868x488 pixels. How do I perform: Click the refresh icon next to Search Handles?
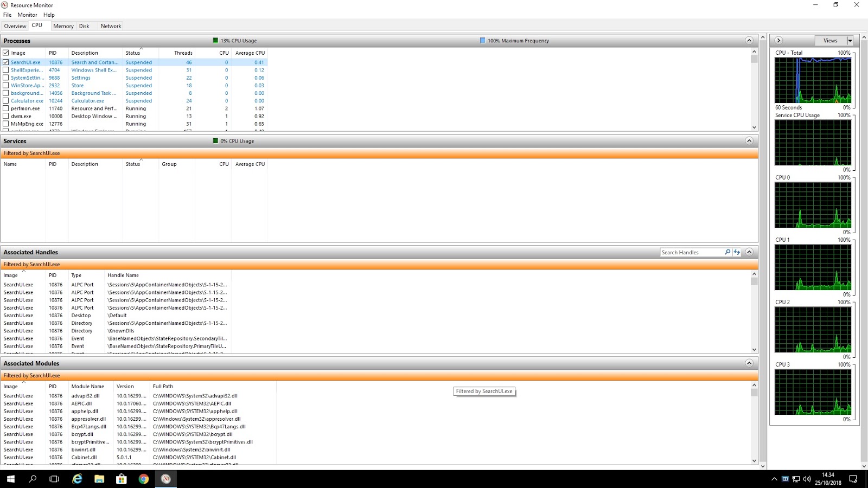point(737,252)
